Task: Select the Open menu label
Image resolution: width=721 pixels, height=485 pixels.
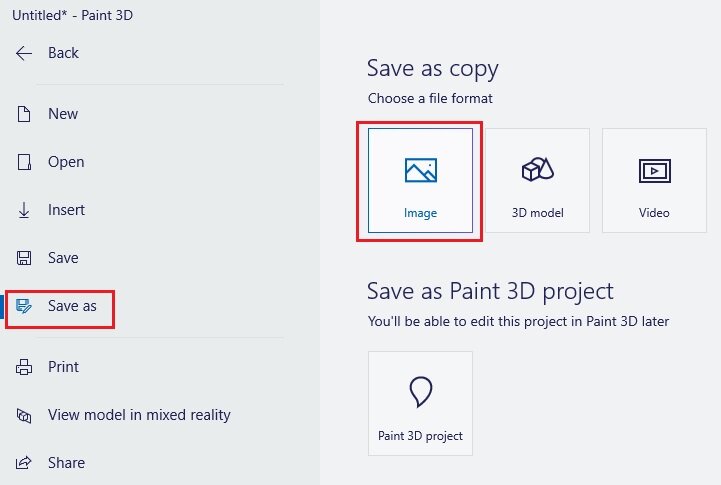Action: pyautogui.click(x=66, y=162)
